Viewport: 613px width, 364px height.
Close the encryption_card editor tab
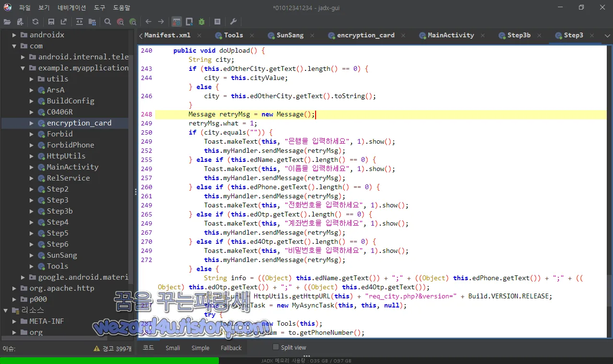click(403, 35)
